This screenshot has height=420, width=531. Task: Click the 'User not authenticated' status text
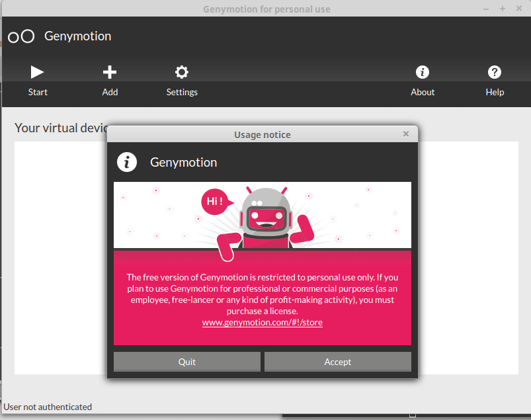click(48, 407)
